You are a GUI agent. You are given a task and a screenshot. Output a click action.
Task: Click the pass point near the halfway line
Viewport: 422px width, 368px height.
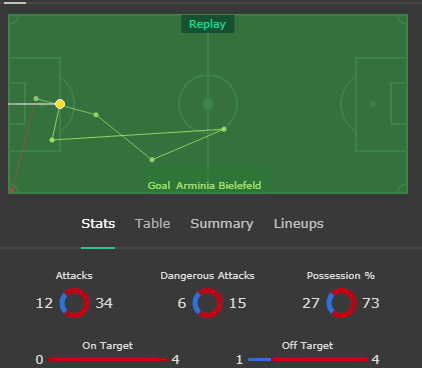coord(224,129)
